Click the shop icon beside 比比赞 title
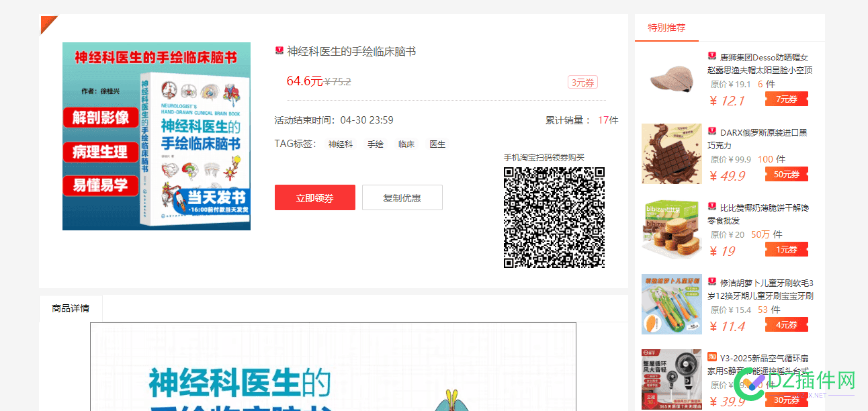The width and height of the screenshot is (868, 411). coord(712,207)
